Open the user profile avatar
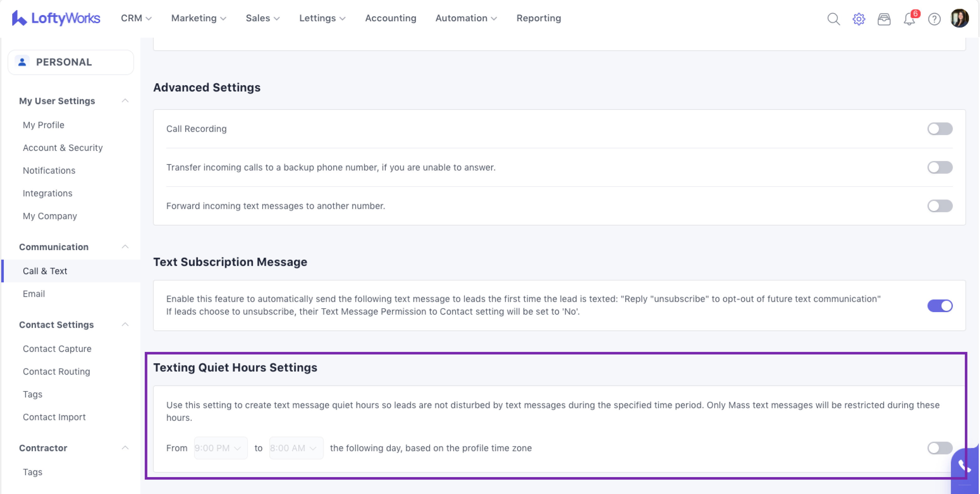 coord(959,18)
